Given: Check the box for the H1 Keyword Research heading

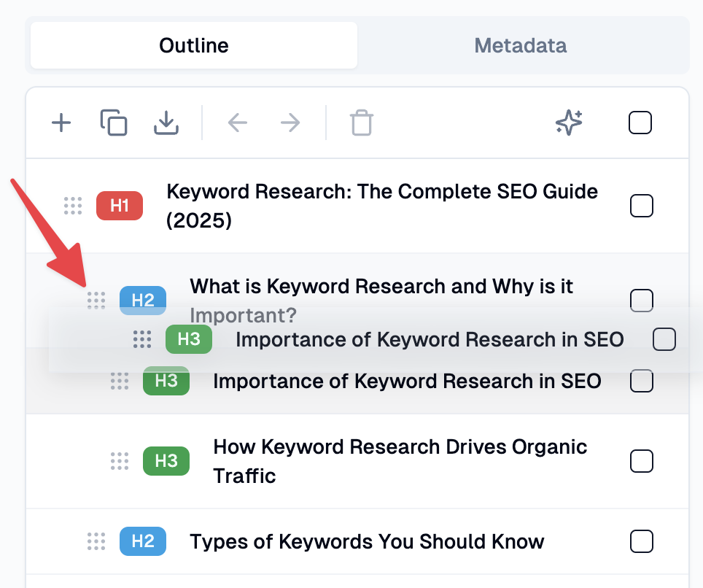Looking at the screenshot, I should (641, 206).
